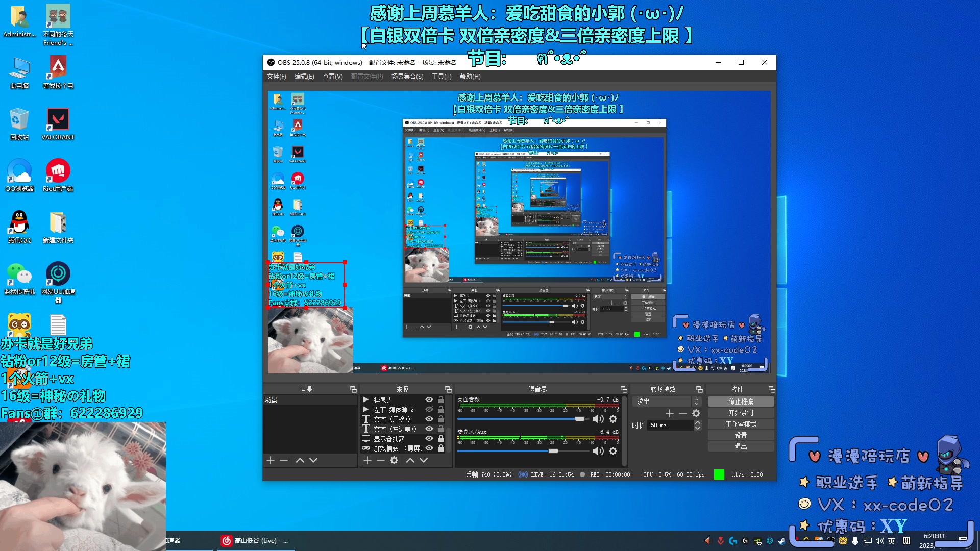Pop out the 来源 dock panel
This screenshot has width=980, height=551.
coord(448,389)
